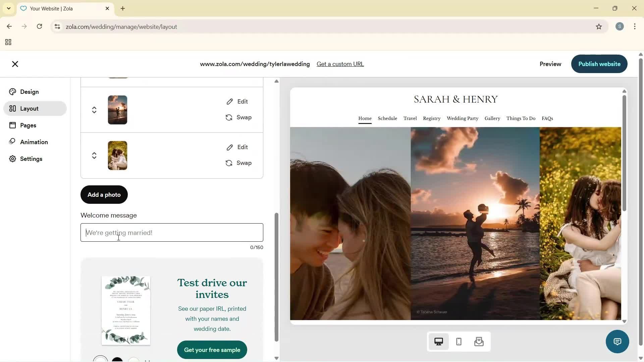Toggle the email invite preview view
The image size is (644, 362).
[479, 341]
